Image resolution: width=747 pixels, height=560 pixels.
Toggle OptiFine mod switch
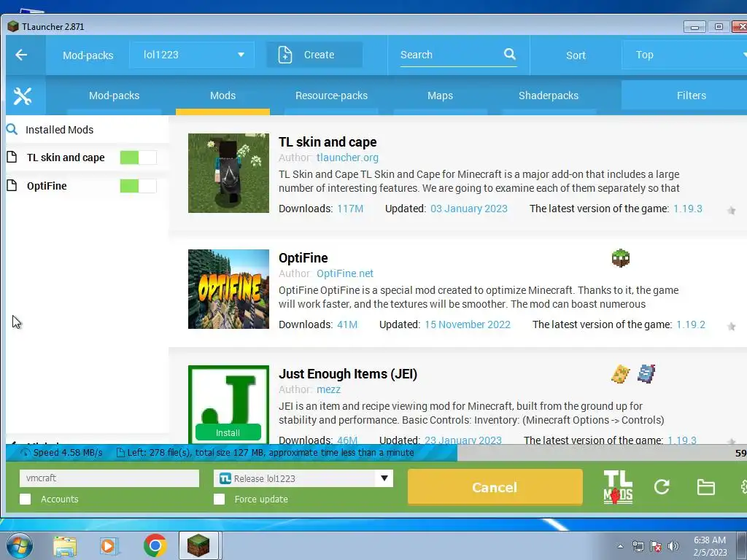tap(138, 186)
